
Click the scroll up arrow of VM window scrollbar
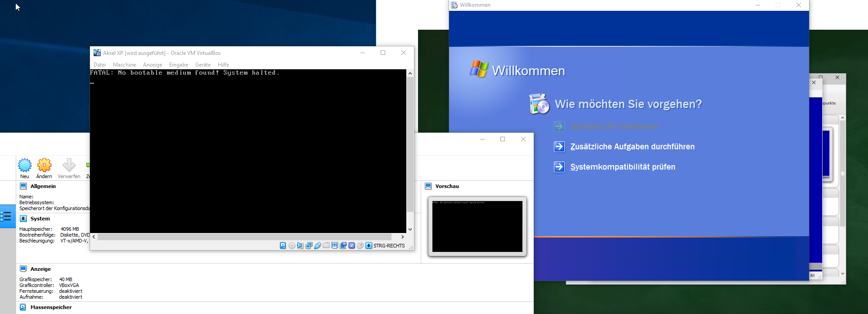[x=410, y=73]
